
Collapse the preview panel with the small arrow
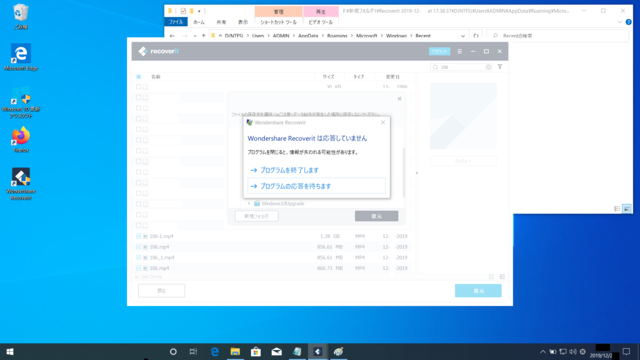click(417, 173)
